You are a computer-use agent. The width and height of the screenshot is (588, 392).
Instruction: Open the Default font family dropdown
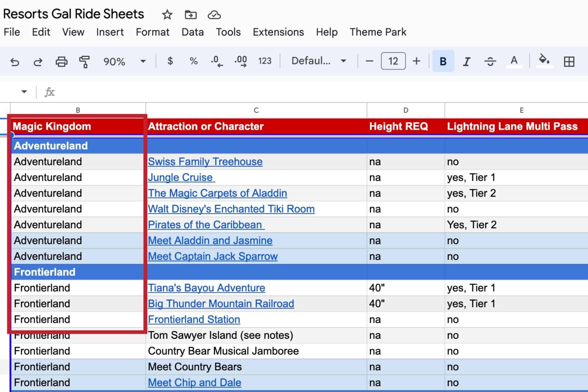(x=319, y=61)
